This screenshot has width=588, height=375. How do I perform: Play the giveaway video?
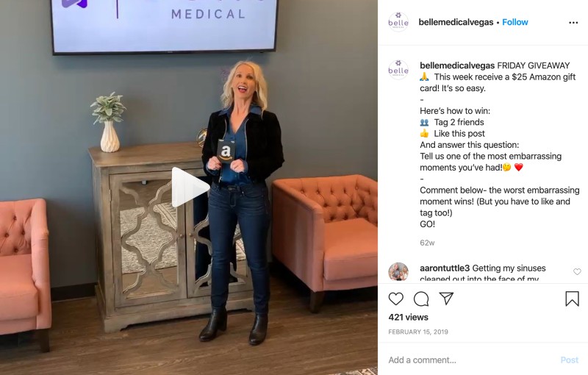pyautogui.click(x=190, y=187)
